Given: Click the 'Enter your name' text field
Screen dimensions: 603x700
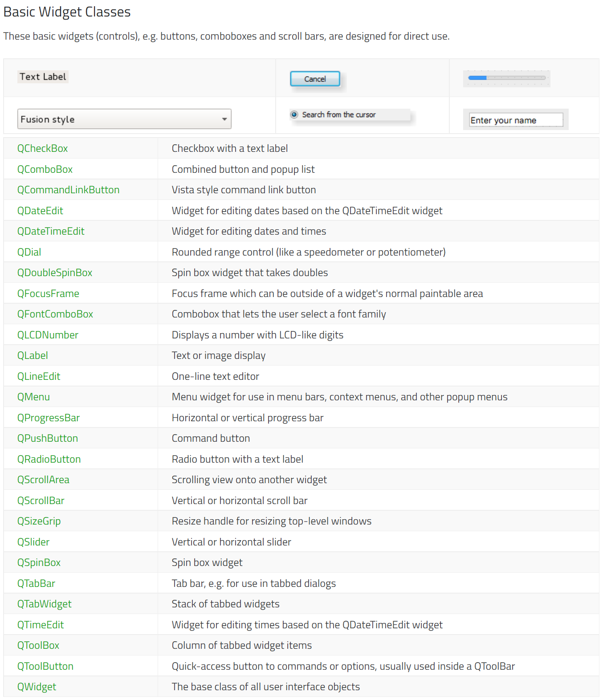Looking at the screenshot, I should (x=516, y=120).
